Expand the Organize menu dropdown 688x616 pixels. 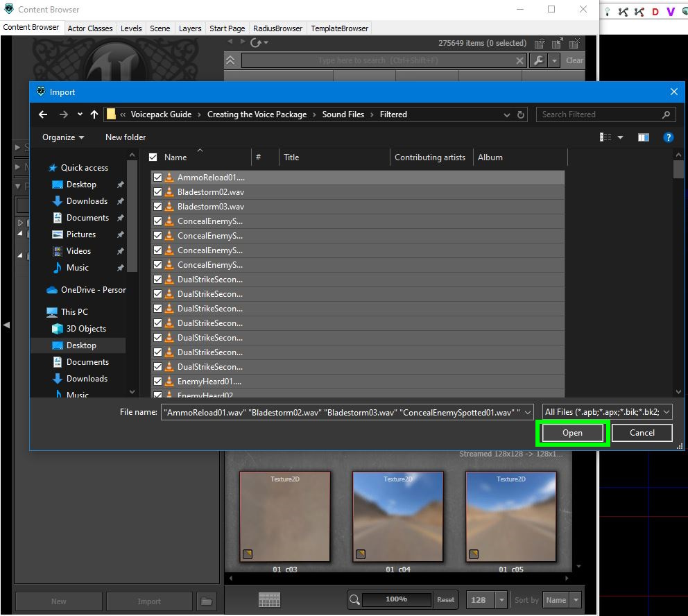point(63,137)
